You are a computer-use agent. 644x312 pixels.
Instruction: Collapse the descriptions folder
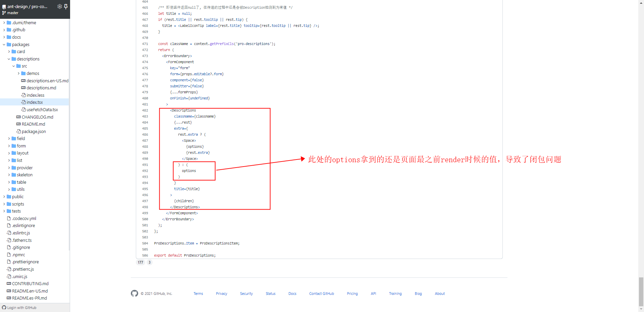click(9, 59)
